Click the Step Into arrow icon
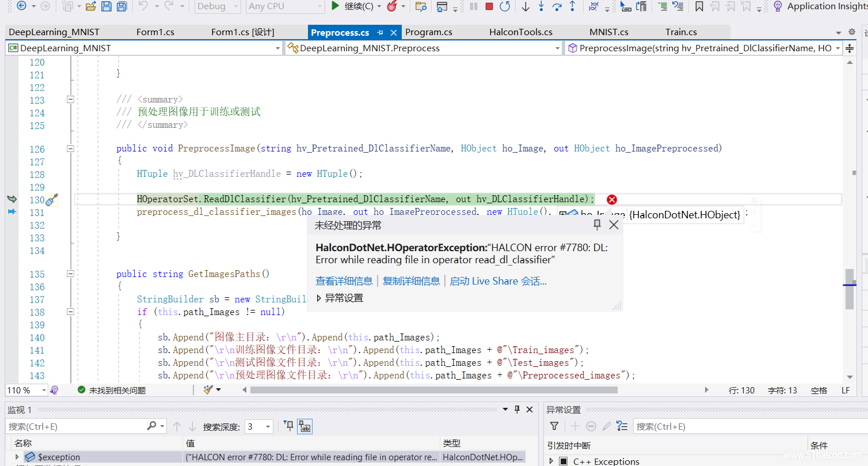Image resolution: width=868 pixels, height=466 pixels. [541, 6]
